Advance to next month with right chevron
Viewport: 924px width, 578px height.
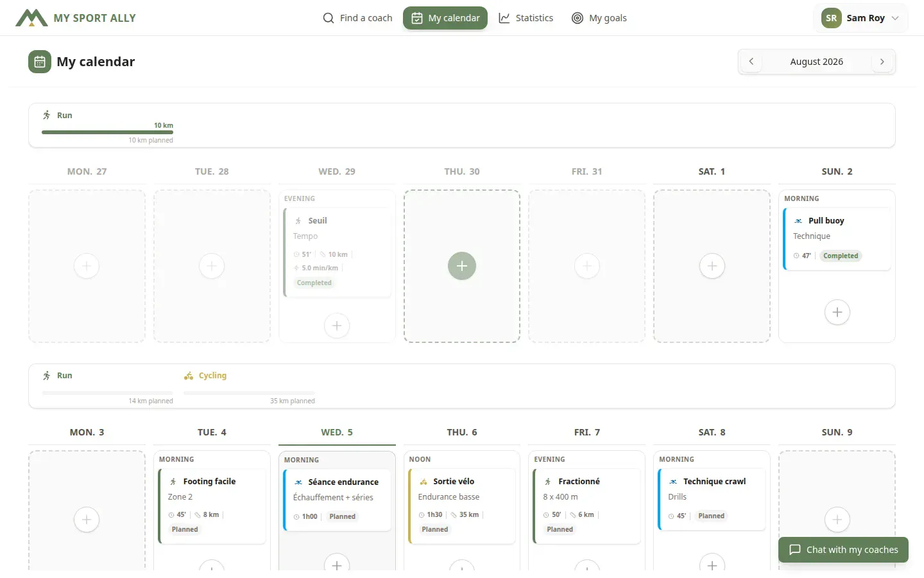tap(882, 62)
